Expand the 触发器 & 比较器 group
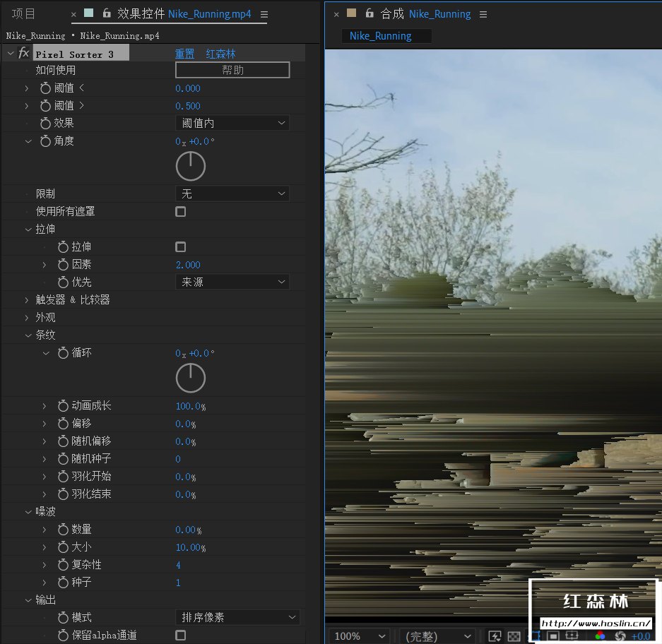The image size is (662, 644). coord(28,300)
